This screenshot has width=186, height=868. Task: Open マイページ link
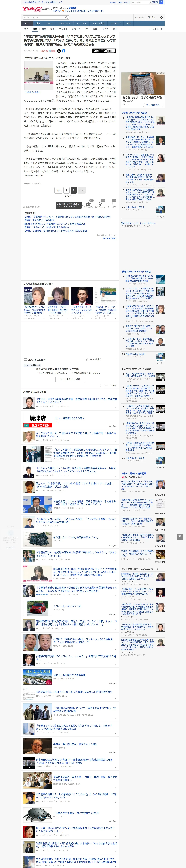[139, 17]
